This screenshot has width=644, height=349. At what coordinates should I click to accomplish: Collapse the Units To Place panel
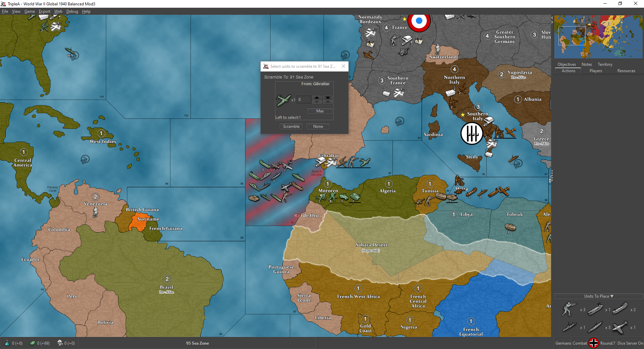pyautogui.click(x=598, y=296)
